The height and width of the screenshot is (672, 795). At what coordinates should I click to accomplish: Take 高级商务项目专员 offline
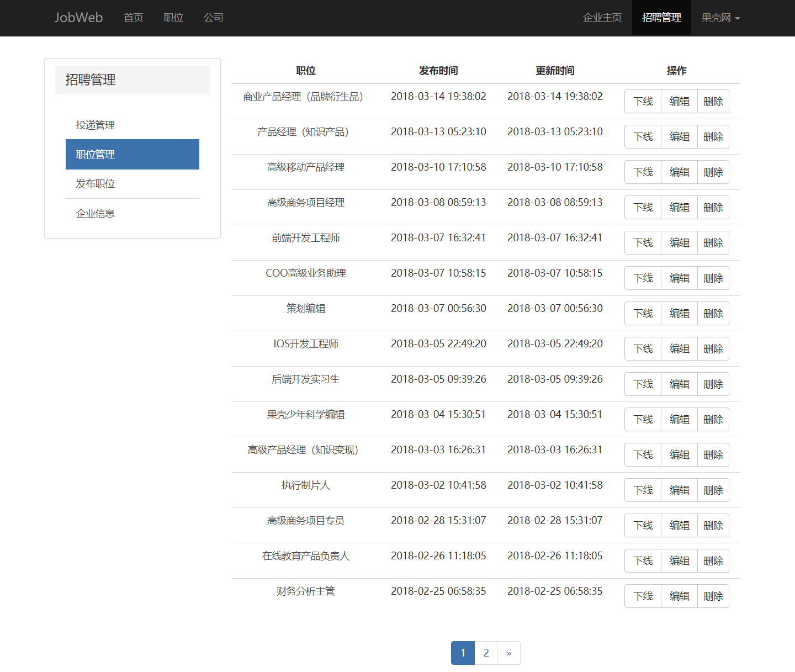point(643,526)
